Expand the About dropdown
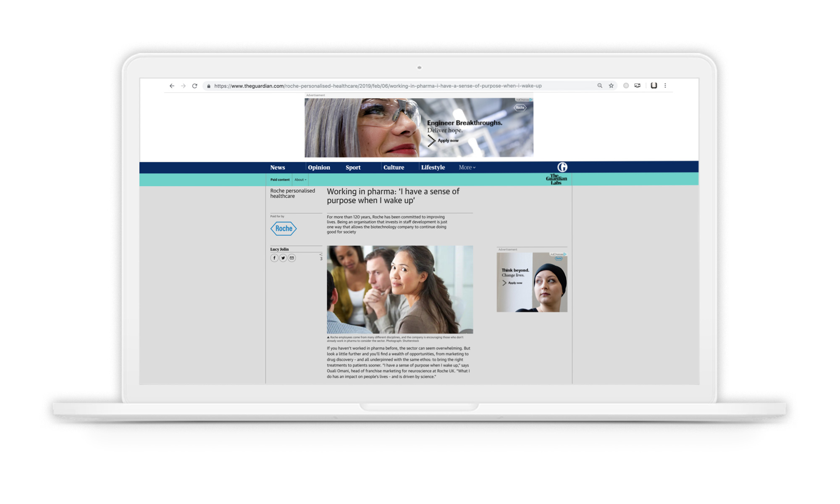The height and width of the screenshot is (504, 840). (x=300, y=180)
